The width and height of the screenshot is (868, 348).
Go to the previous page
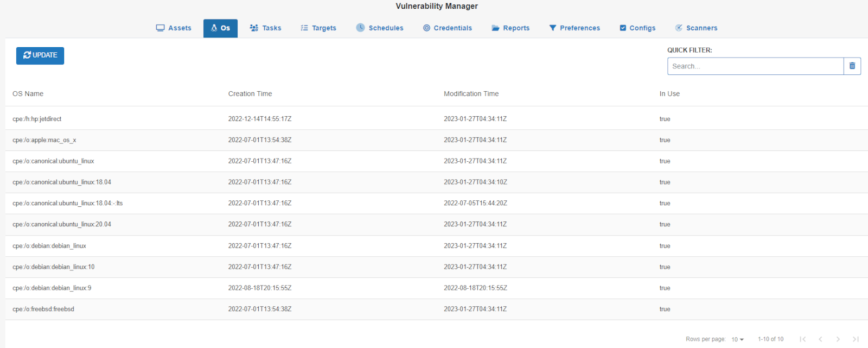(820, 339)
